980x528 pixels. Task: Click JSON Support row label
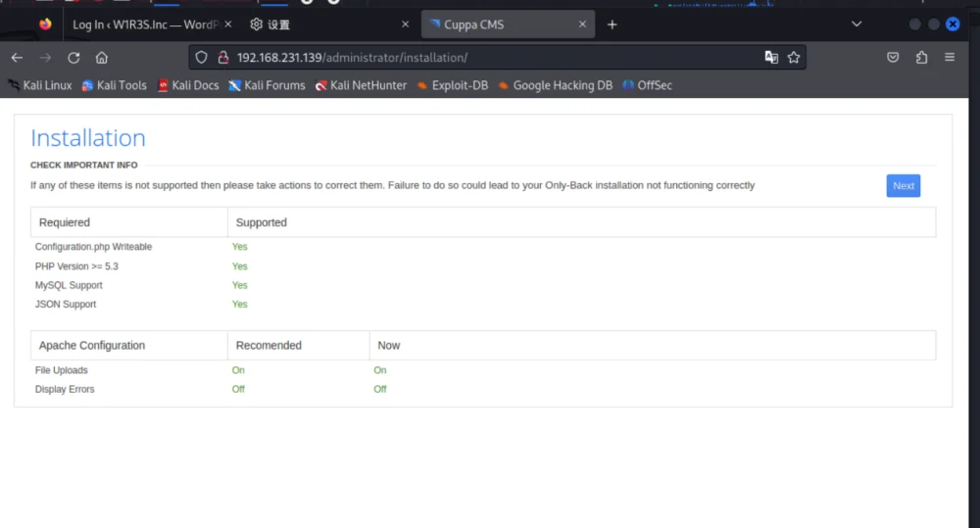[x=66, y=305]
